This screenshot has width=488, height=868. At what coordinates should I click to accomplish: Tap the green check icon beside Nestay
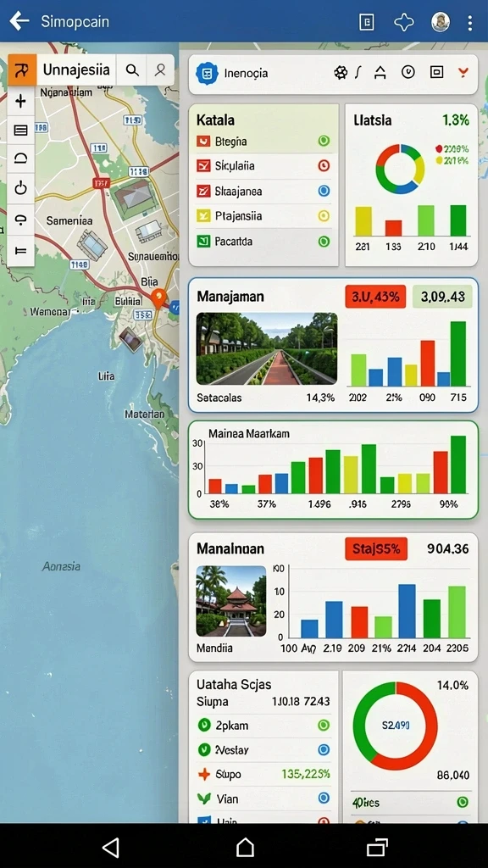[x=203, y=749]
